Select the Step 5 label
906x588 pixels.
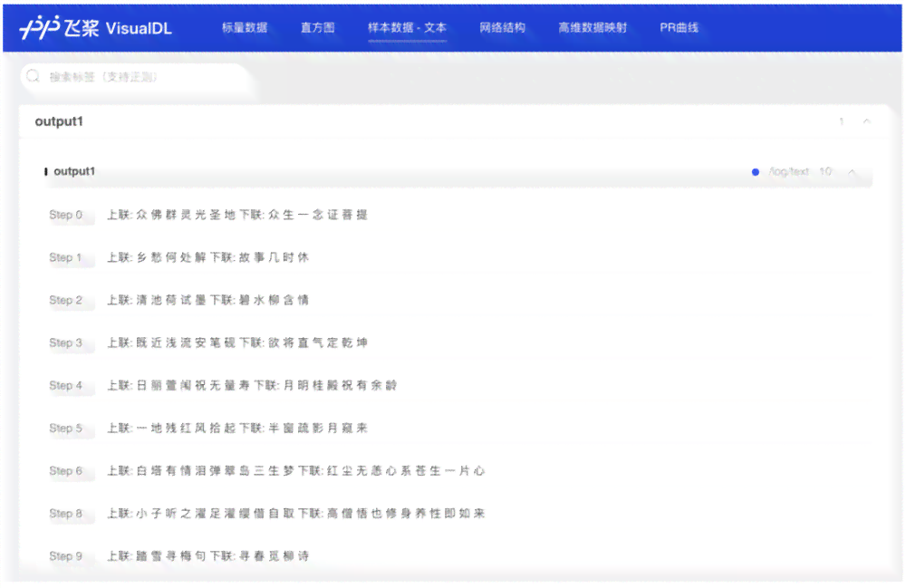pyautogui.click(x=66, y=429)
